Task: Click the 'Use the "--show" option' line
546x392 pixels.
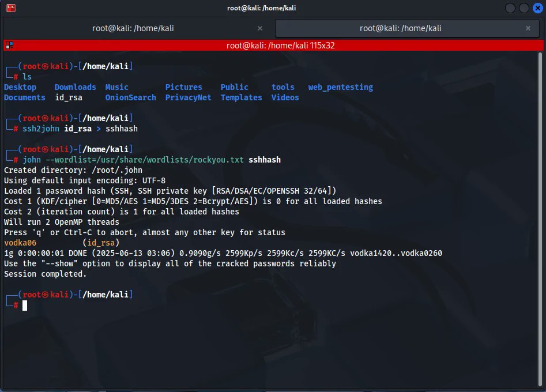Action: pyautogui.click(x=170, y=263)
